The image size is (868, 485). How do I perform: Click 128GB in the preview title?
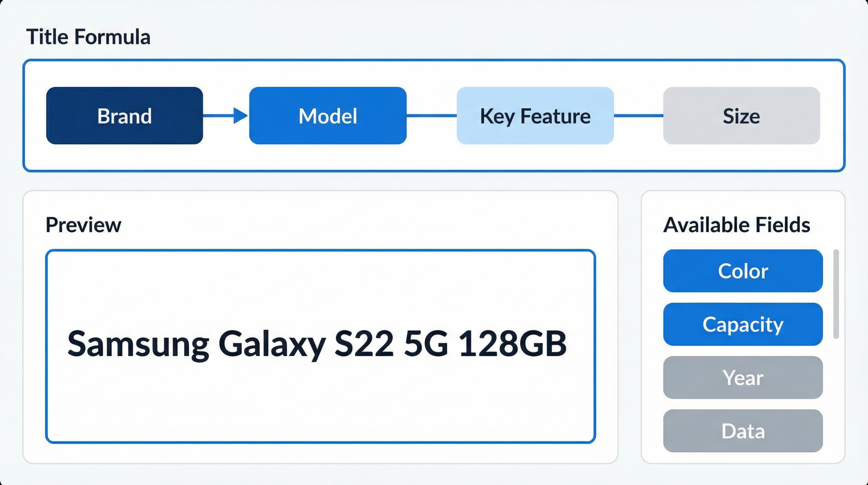pyautogui.click(x=513, y=344)
